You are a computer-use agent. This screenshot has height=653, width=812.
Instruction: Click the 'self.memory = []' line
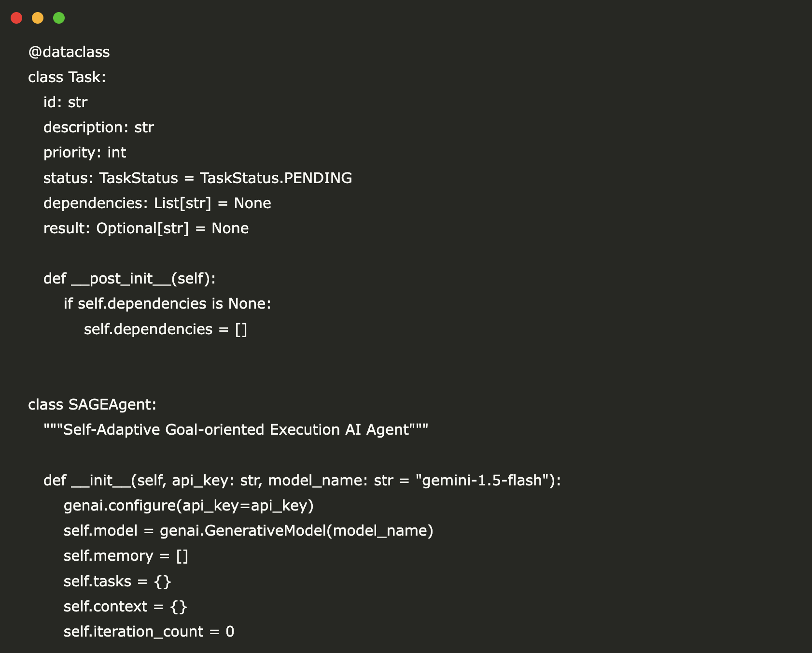coord(126,555)
